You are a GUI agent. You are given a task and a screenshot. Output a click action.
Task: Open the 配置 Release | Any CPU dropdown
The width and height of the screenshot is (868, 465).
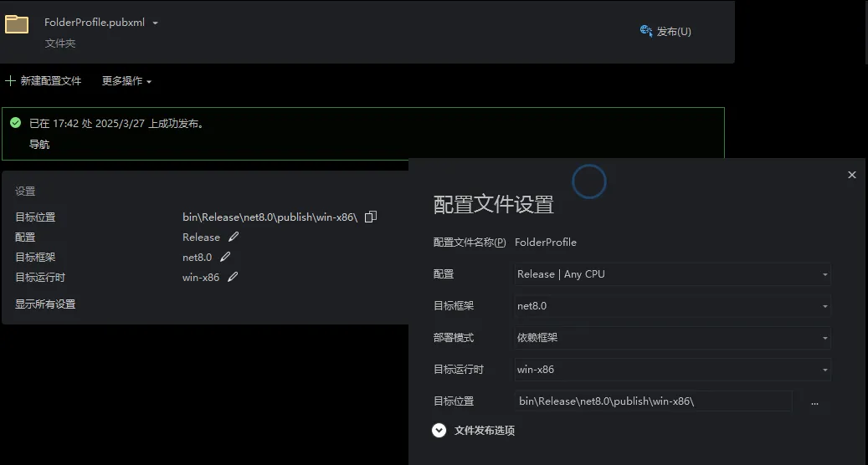coord(673,274)
